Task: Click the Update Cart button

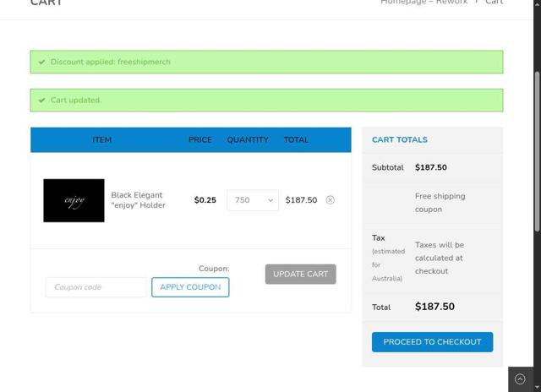Action: 301,274
